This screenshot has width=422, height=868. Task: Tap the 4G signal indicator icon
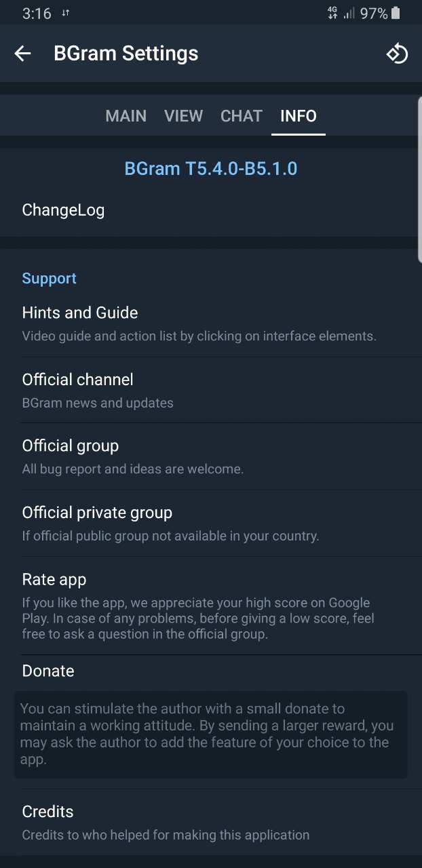[332, 13]
